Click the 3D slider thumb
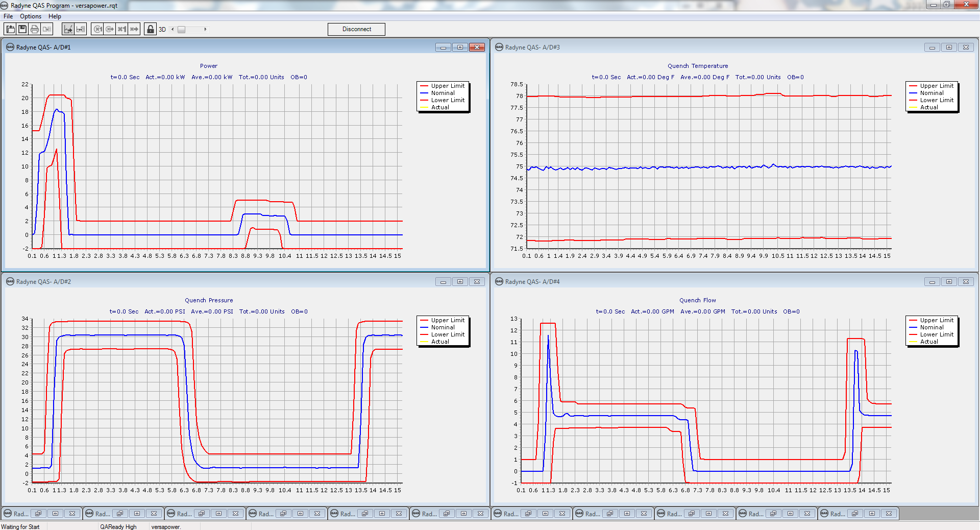This screenshot has width=980, height=530. [x=182, y=29]
